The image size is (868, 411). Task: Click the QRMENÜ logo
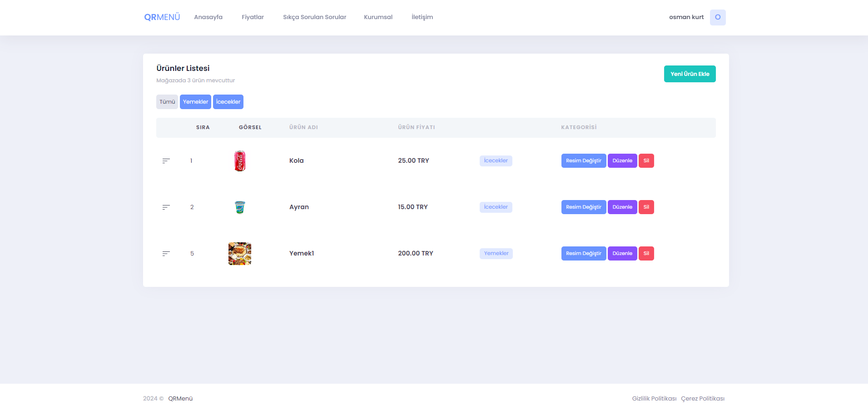(x=162, y=17)
